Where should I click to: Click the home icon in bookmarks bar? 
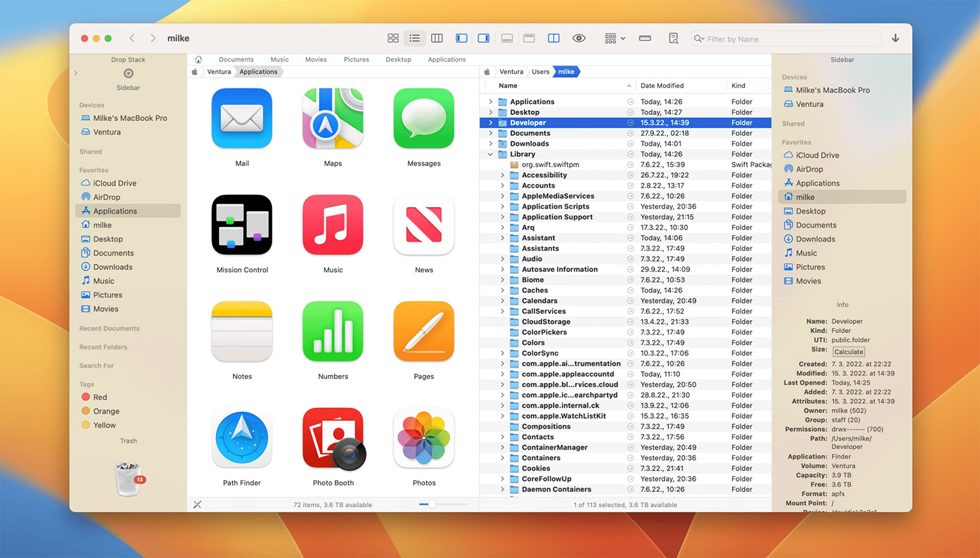(199, 59)
